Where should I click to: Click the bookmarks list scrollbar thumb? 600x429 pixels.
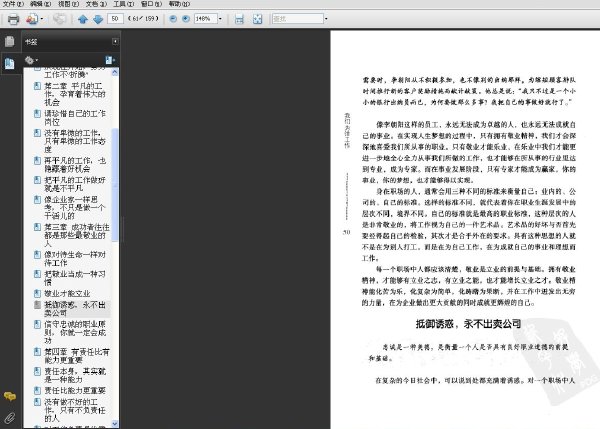click(x=115, y=185)
